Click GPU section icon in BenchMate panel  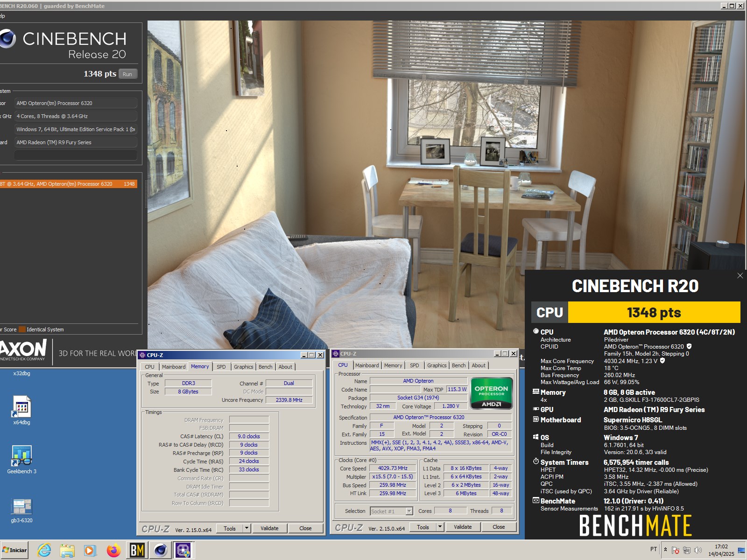536,409
